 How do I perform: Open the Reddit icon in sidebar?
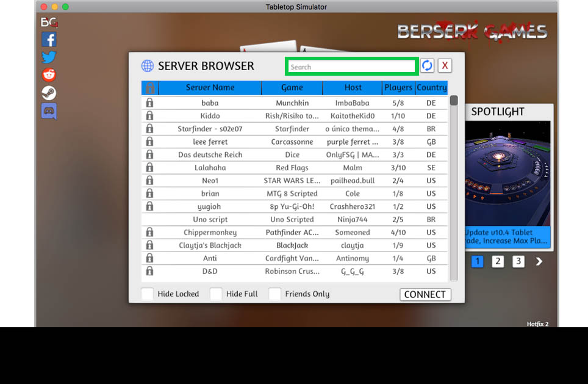49,74
